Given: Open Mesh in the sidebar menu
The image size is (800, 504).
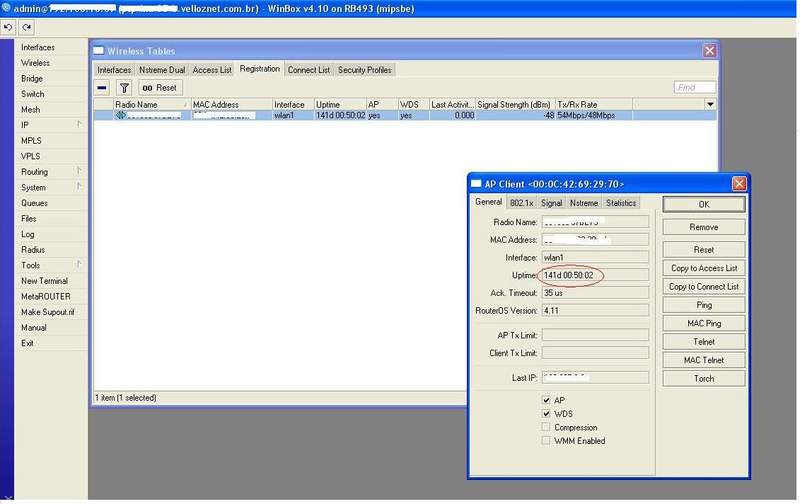Looking at the screenshot, I should pos(31,110).
